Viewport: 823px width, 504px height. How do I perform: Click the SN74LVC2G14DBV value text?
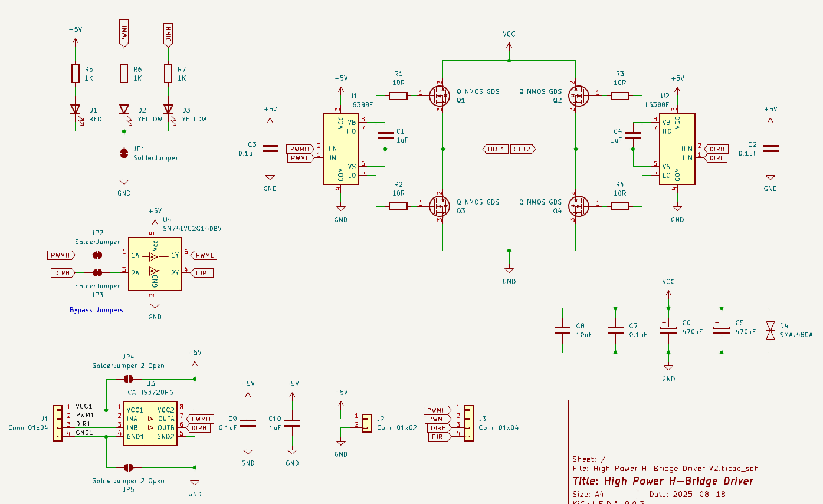pyautogui.click(x=192, y=228)
